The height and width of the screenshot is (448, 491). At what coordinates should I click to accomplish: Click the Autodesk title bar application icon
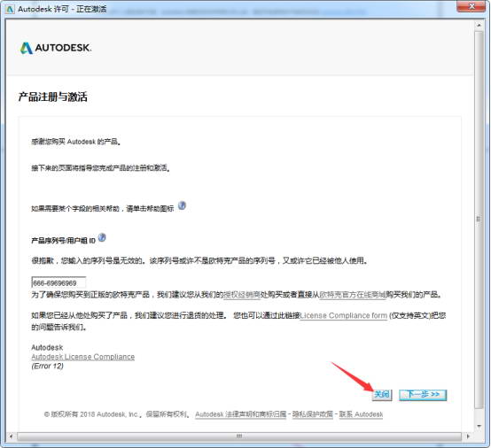click(x=11, y=9)
